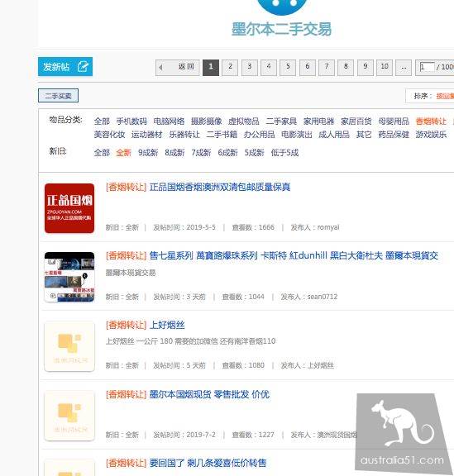This screenshot has width=454, height=476.
Task: Filter by 二手家具 category
Action: [281, 121]
